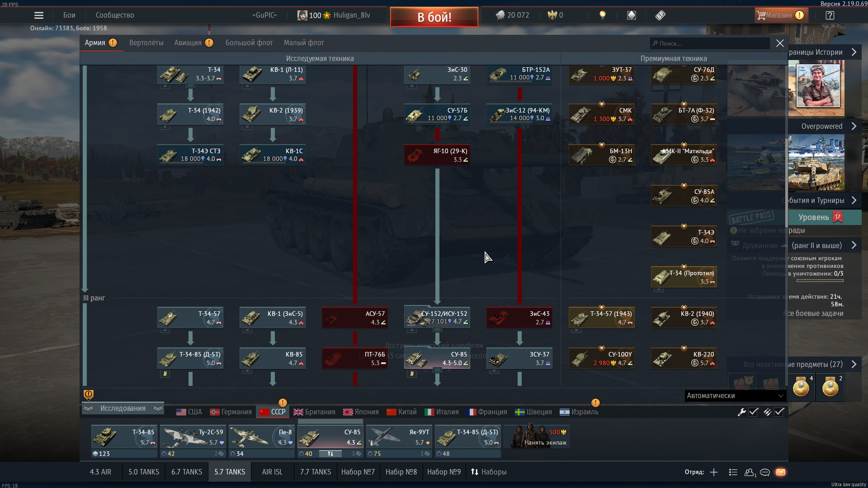Expand Границы Истории arrow
This screenshot has height=488, width=868.
854,52
